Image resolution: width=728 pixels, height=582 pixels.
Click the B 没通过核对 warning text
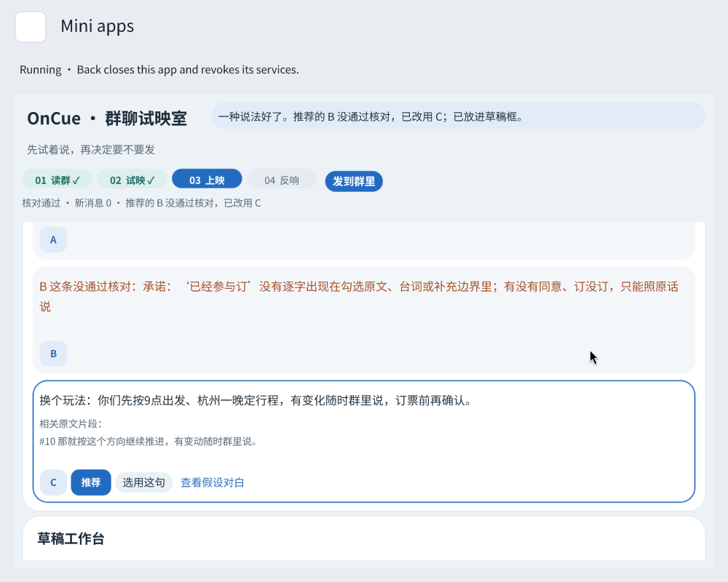click(x=359, y=297)
